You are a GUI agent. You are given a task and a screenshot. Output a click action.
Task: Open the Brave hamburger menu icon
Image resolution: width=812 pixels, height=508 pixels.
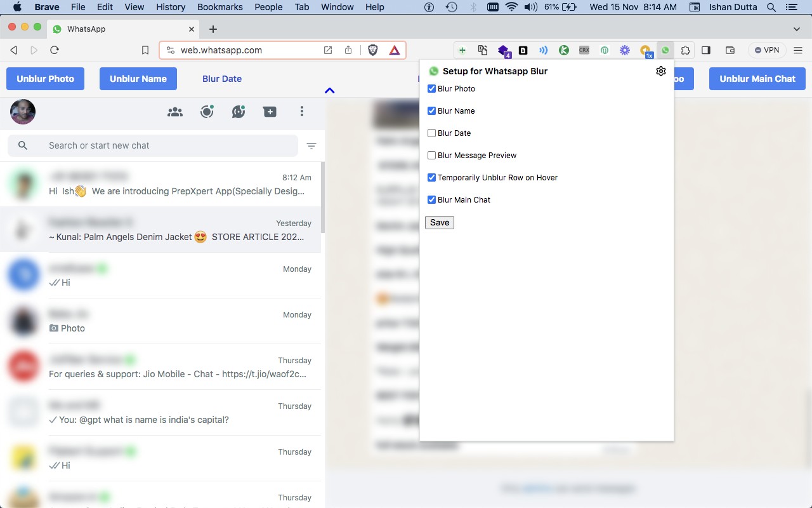[798, 50]
